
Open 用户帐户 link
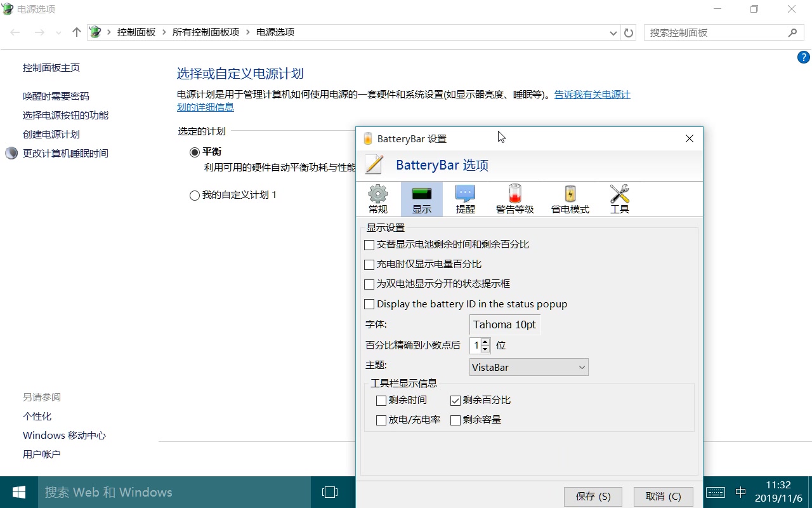click(x=42, y=455)
